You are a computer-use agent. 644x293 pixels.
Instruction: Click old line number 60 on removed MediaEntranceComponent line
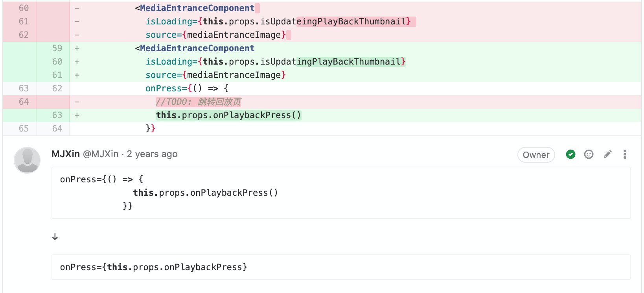click(x=24, y=8)
